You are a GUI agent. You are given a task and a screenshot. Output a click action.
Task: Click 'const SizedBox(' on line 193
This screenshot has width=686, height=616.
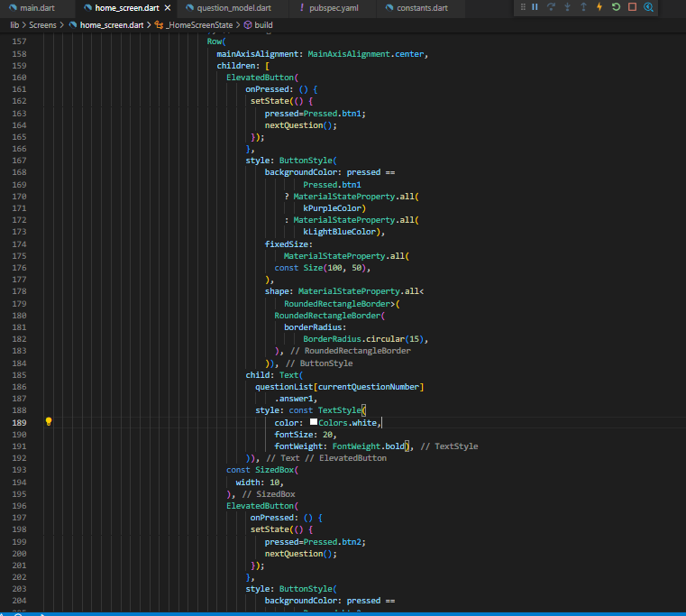tap(262, 470)
